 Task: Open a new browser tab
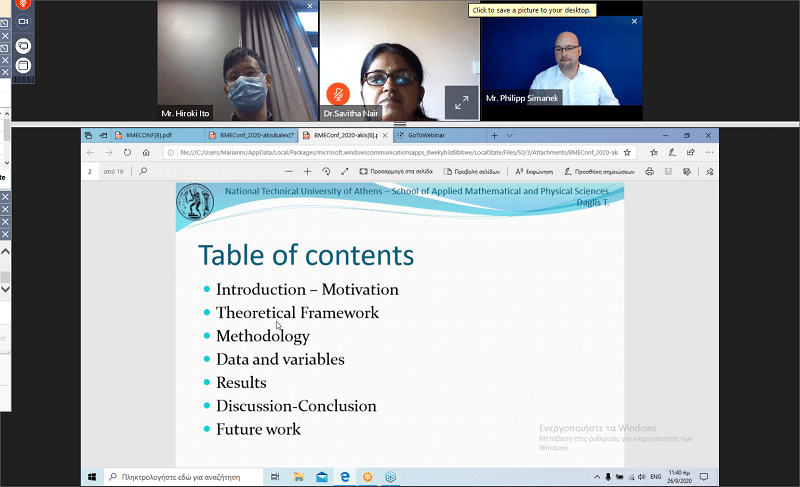tap(494, 135)
